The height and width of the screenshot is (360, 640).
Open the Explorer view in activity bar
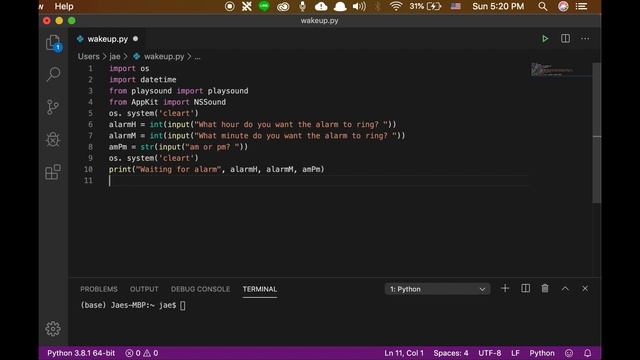tap(53, 42)
